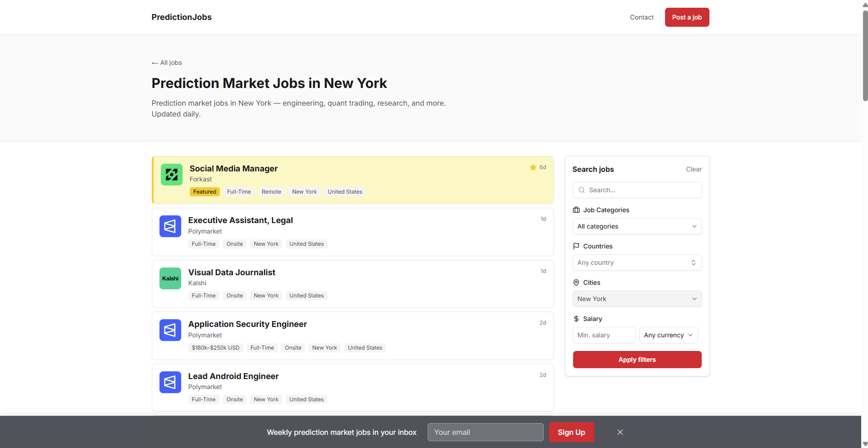The width and height of the screenshot is (868, 448).
Task: Click Polymarket logo on Executive Assistant listing
Action: (170, 226)
